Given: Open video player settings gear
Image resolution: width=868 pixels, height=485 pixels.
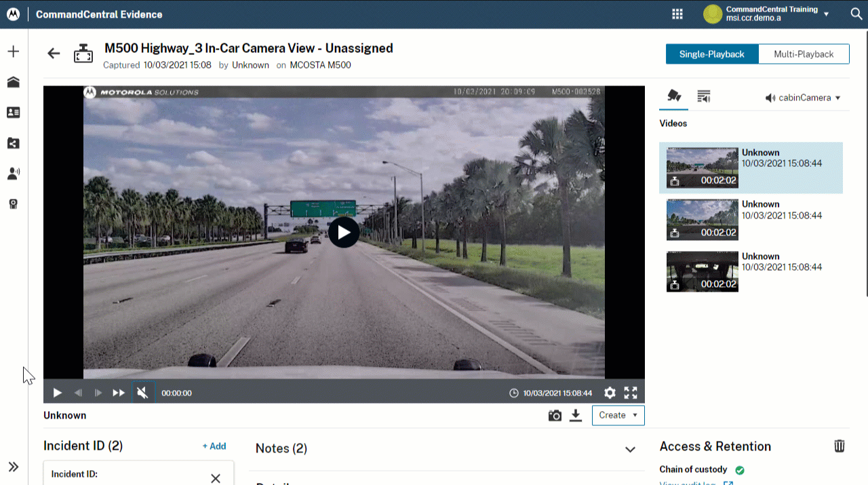Looking at the screenshot, I should point(610,393).
